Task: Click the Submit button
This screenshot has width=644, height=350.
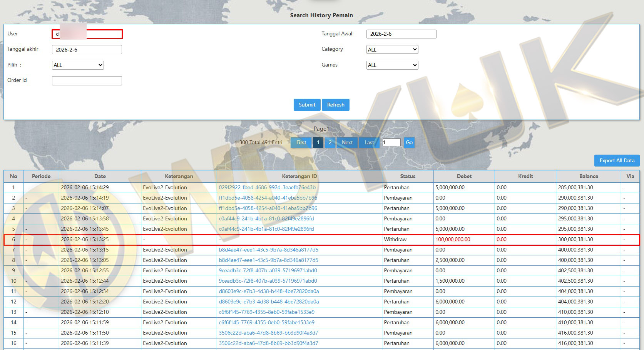Action: tap(307, 105)
